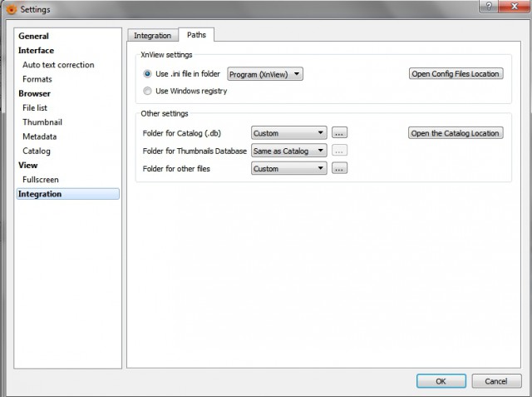Open the General settings category

click(x=33, y=36)
